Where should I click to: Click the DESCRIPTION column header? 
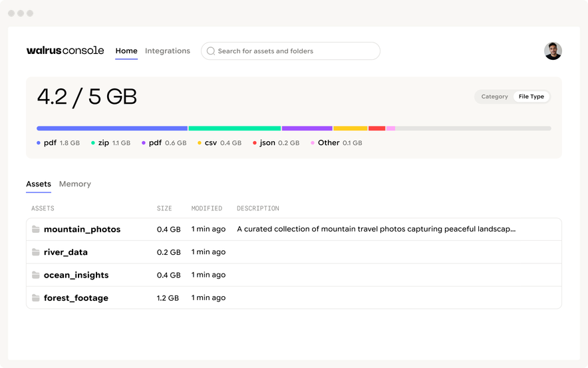pos(258,208)
